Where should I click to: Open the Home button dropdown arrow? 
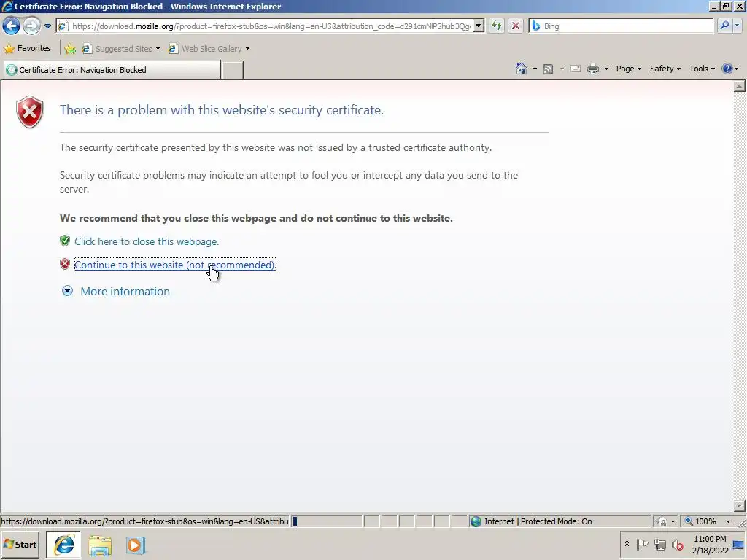(535, 69)
